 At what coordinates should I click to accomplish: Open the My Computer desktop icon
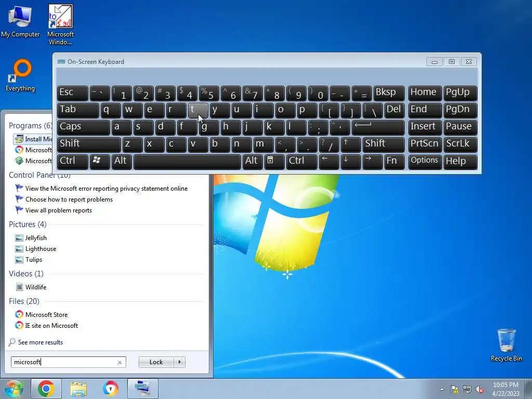20,21
